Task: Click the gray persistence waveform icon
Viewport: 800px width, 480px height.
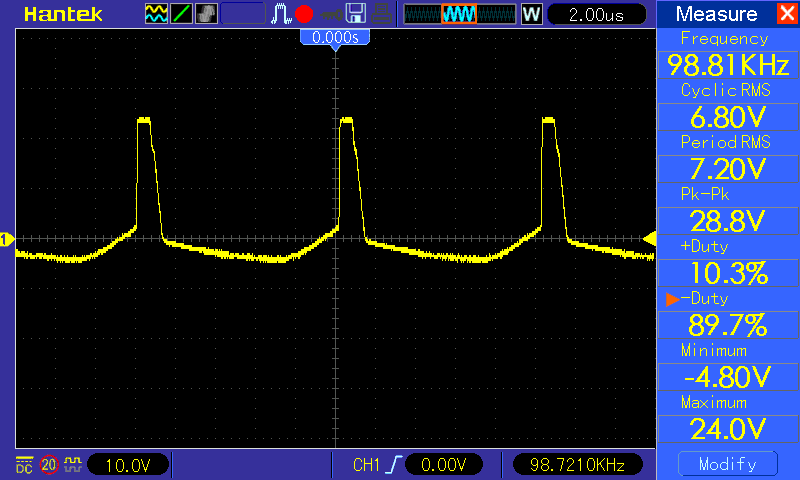Action: tap(206, 14)
